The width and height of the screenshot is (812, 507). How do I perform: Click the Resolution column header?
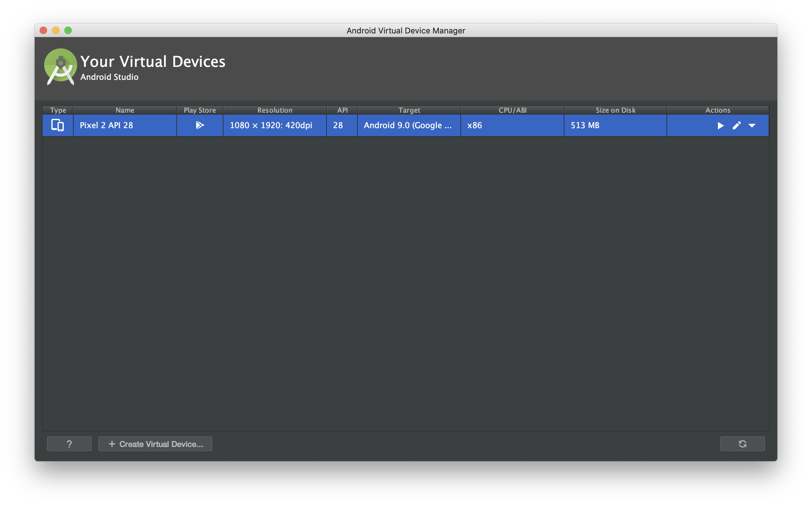point(274,110)
